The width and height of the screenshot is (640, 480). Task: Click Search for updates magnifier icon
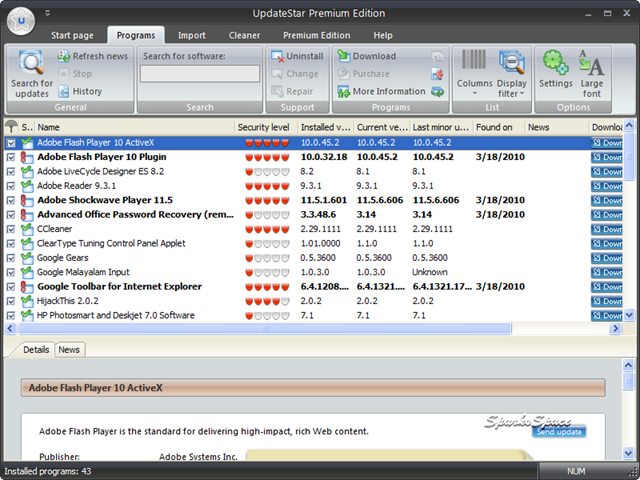31,63
